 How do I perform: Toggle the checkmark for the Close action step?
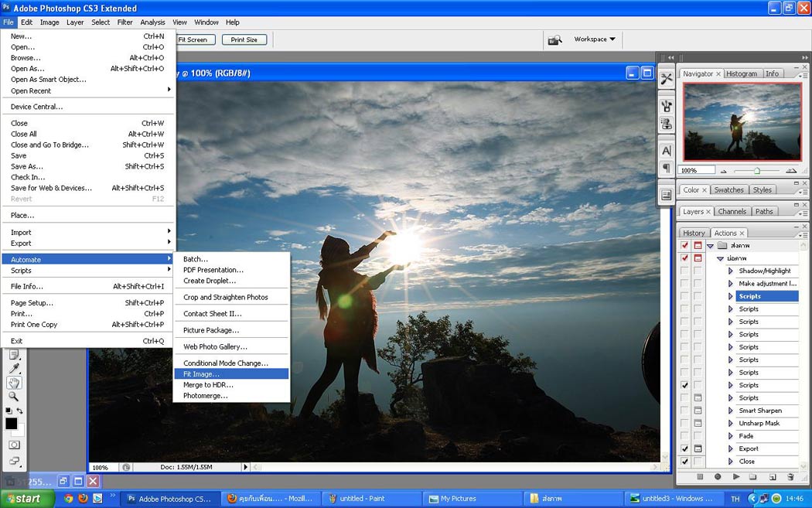(684, 462)
